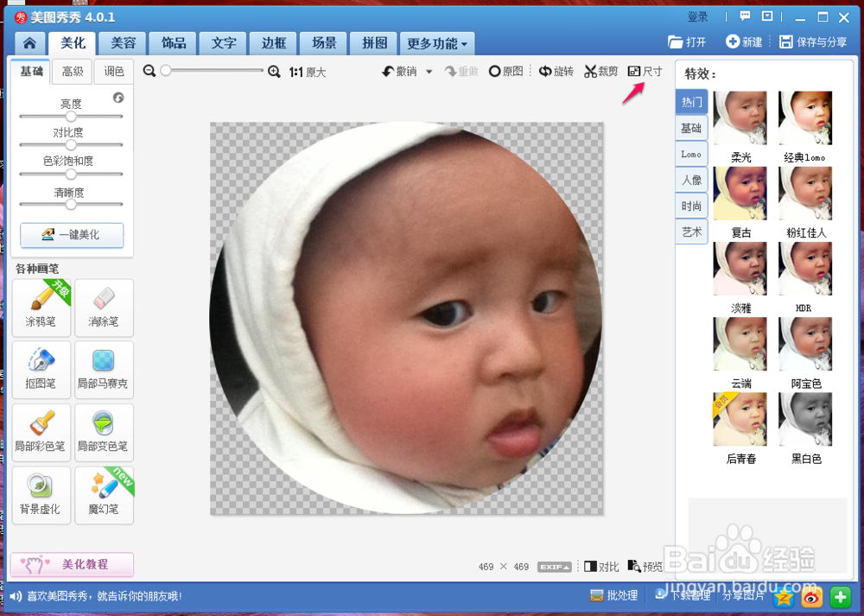Open the 更多功能 dropdown menu
This screenshot has width=864, height=616.
(436, 42)
